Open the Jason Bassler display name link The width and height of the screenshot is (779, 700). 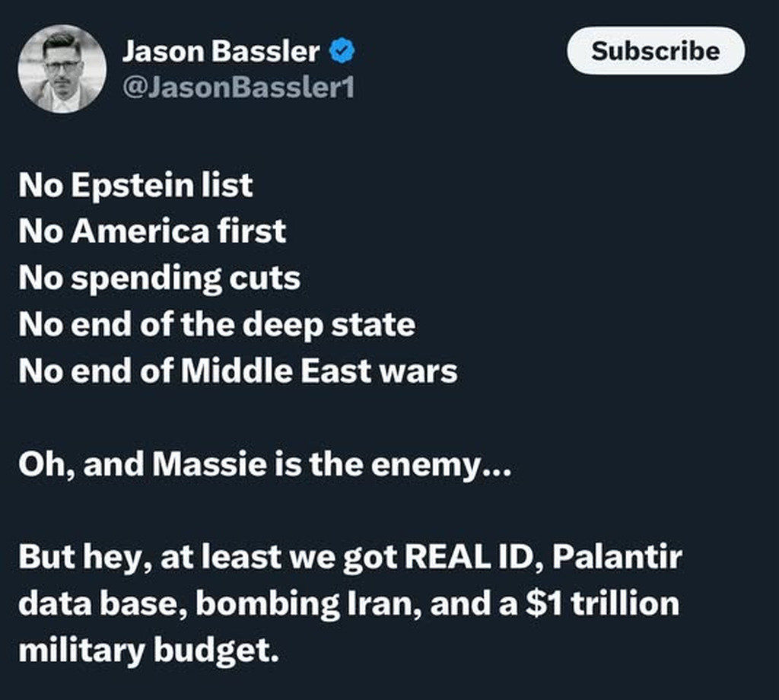coord(221,52)
